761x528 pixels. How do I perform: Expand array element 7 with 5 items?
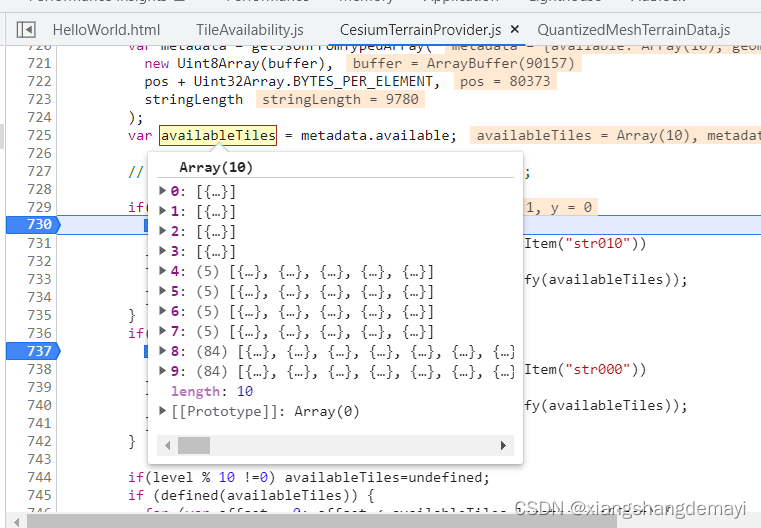click(163, 331)
